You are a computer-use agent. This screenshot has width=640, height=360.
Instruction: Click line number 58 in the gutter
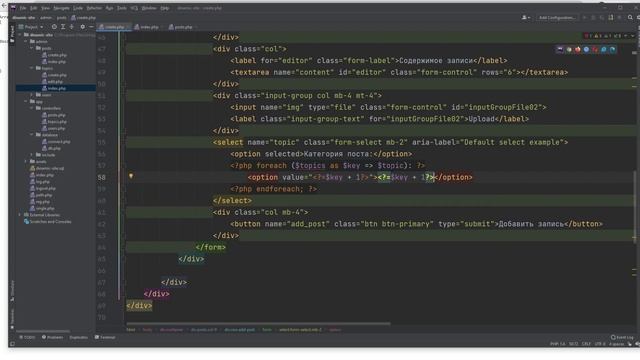[x=101, y=178]
